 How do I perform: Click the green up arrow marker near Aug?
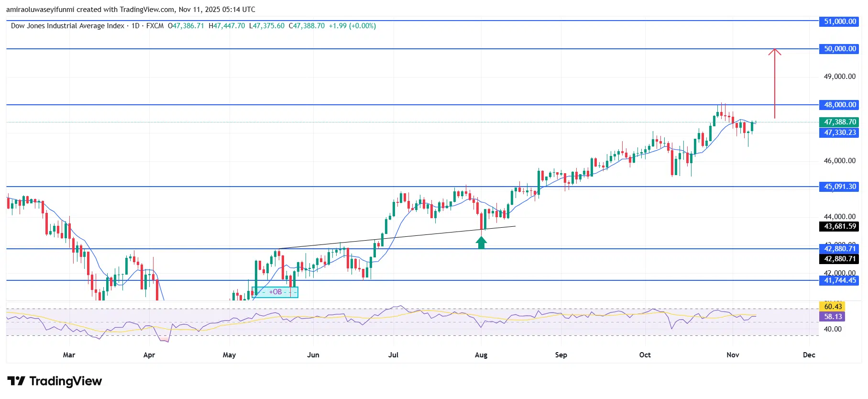[x=481, y=243]
